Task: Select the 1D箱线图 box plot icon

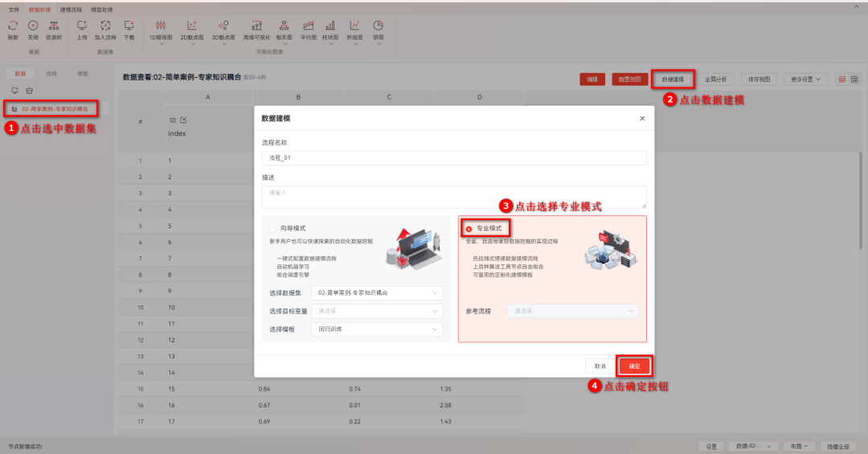Action: 161,26
